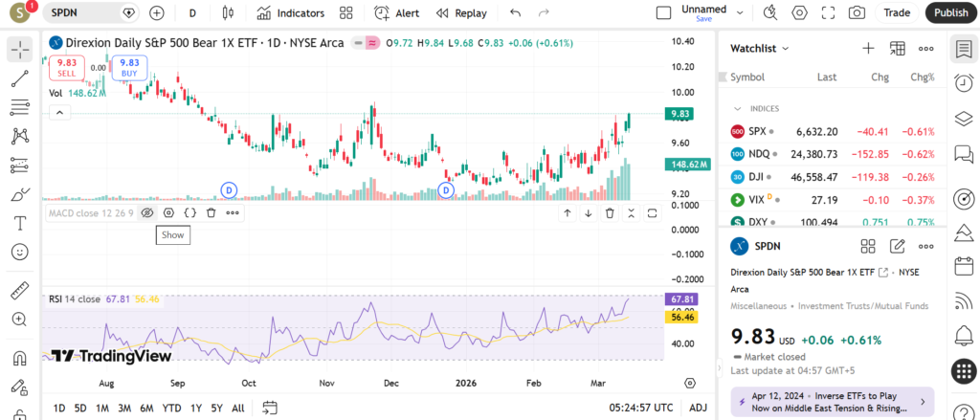Toggle the layout checkbox beside Unnamed
980x420 pixels.
point(663,12)
